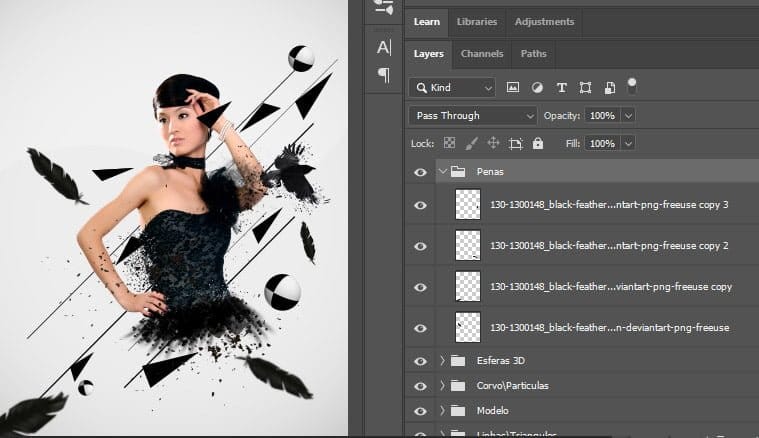The height and width of the screenshot is (438, 759).
Task: Click the Fill 100% value field
Action: coord(602,143)
